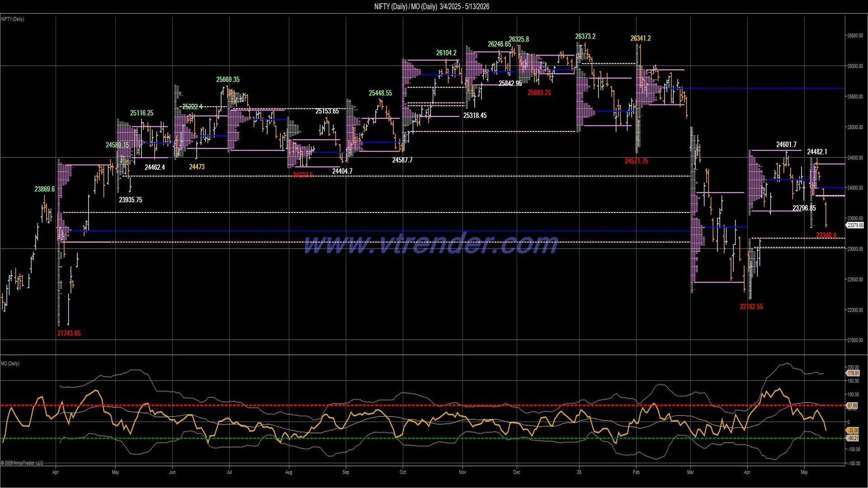Click the Dec label on time axis
Image resolution: width=868 pixels, height=488 pixels.
[x=517, y=472]
